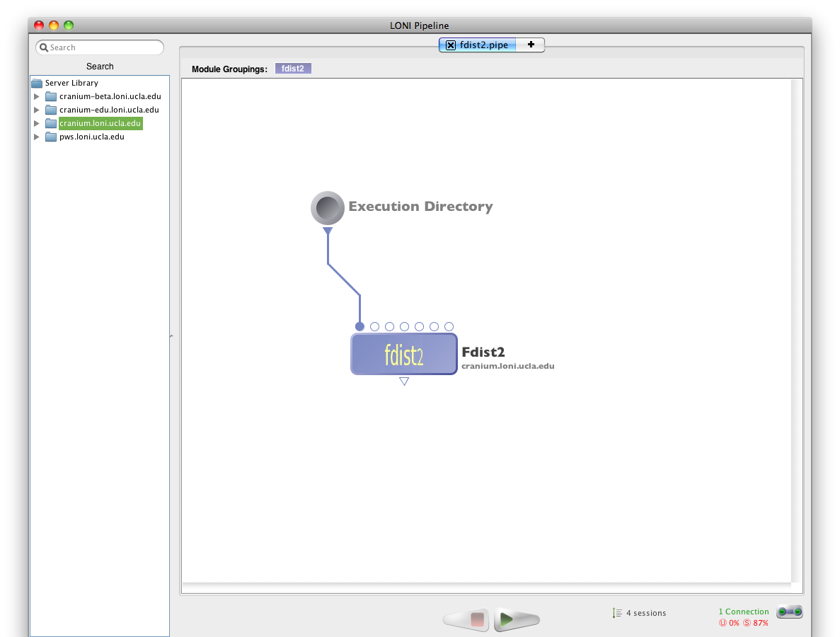Click the Fdist2 module output triangle
Screen dimensions: 840x637
[404, 381]
